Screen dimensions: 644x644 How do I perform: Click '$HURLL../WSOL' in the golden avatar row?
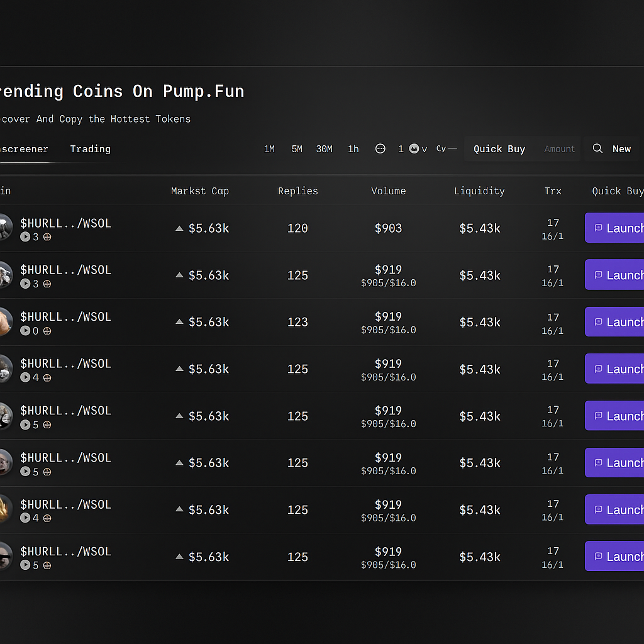click(x=65, y=504)
